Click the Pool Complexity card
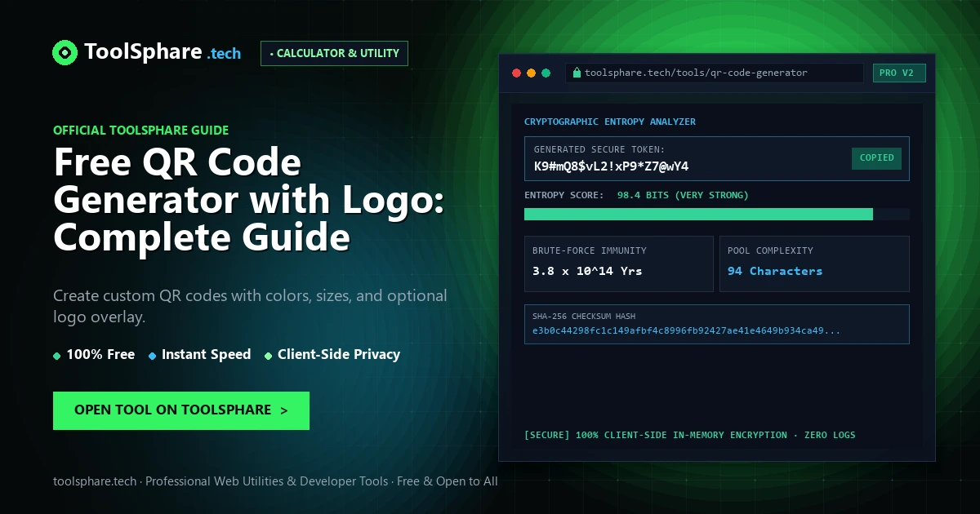The height and width of the screenshot is (514, 980). pyautogui.click(x=814, y=264)
